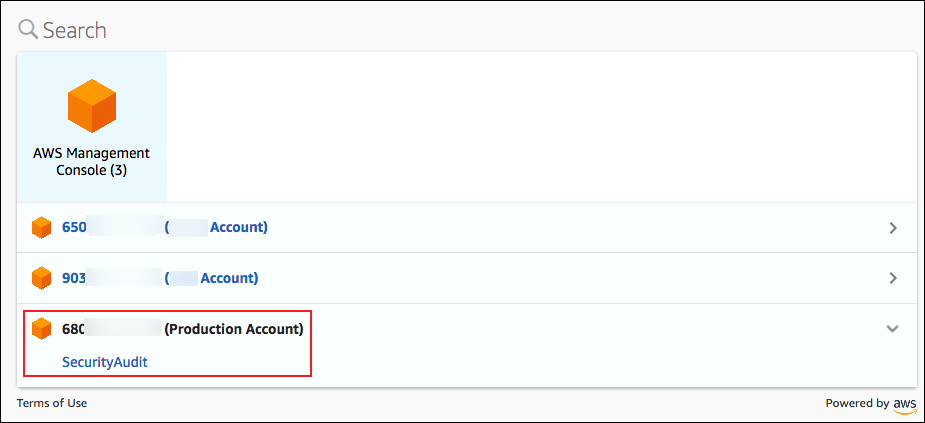The height and width of the screenshot is (423, 925).
Task: Open the SecurityAudit role link
Action: (x=105, y=362)
